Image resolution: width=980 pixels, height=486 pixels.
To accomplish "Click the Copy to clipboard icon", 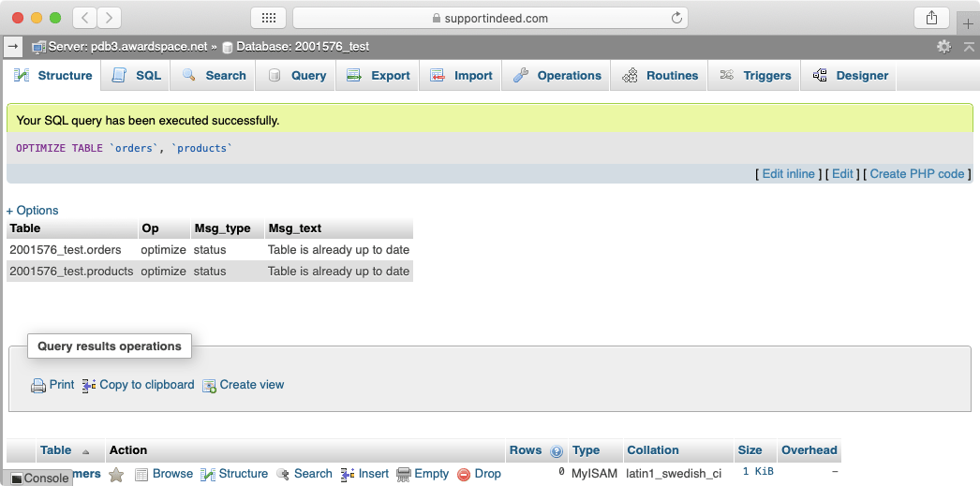I will coord(89,385).
